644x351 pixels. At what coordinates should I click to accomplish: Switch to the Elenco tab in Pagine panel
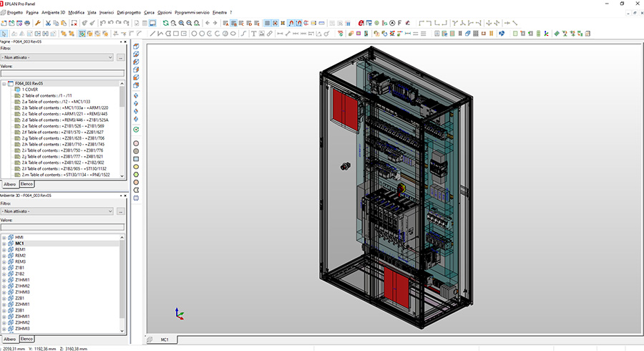coord(27,184)
